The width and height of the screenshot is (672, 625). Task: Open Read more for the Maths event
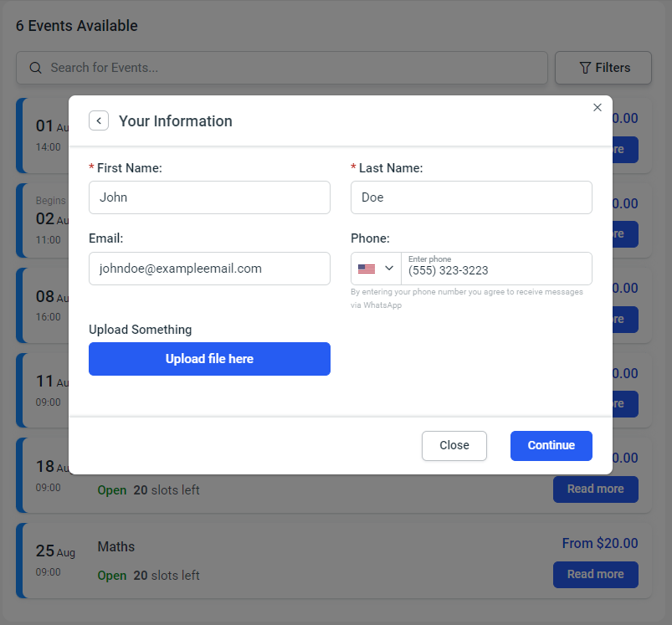point(595,574)
